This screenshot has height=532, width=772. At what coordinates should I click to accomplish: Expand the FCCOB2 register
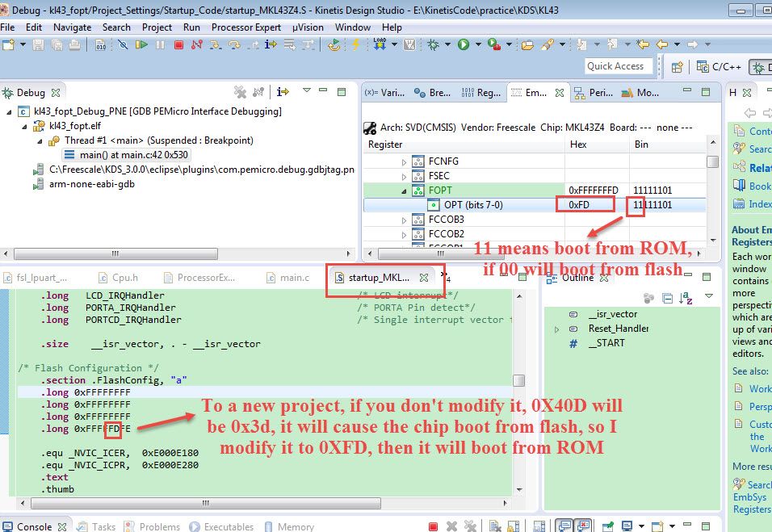click(x=404, y=234)
